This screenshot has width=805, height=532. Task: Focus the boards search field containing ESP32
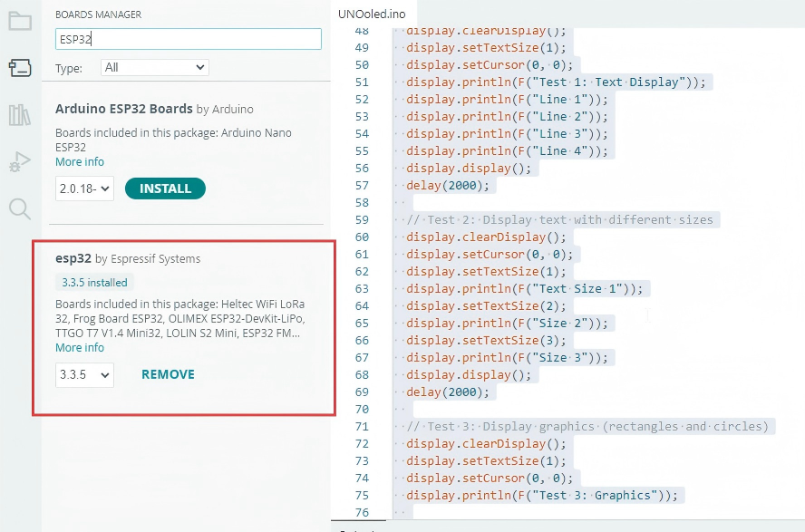pyautogui.click(x=188, y=39)
